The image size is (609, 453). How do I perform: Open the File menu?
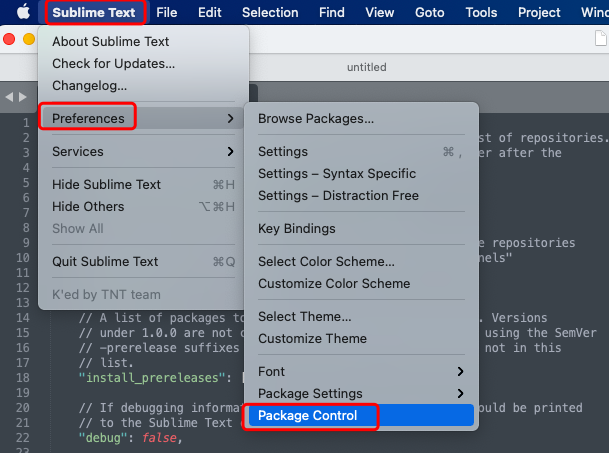tap(167, 12)
